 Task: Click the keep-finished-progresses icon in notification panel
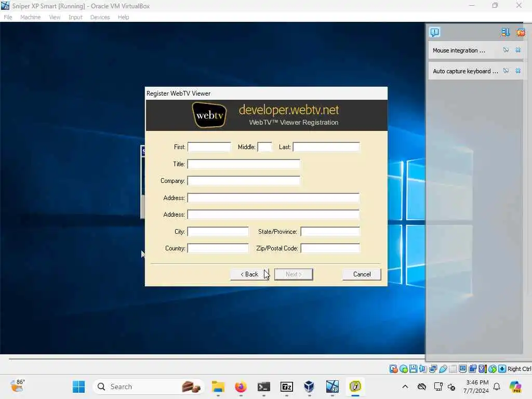(x=506, y=32)
